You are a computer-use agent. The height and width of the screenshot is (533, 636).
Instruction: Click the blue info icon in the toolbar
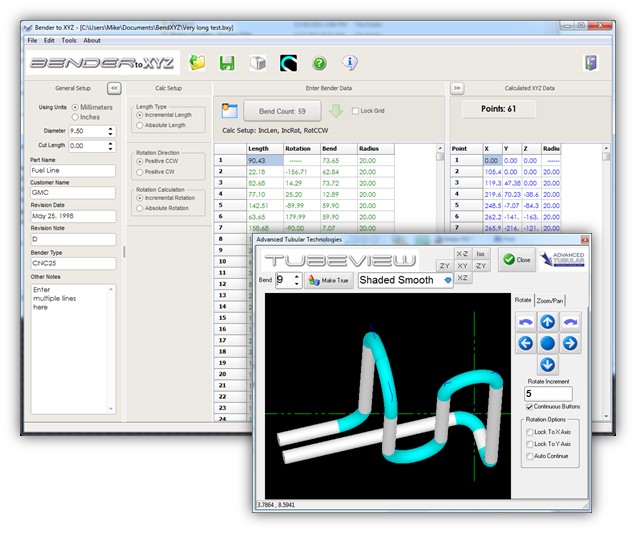point(350,63)
